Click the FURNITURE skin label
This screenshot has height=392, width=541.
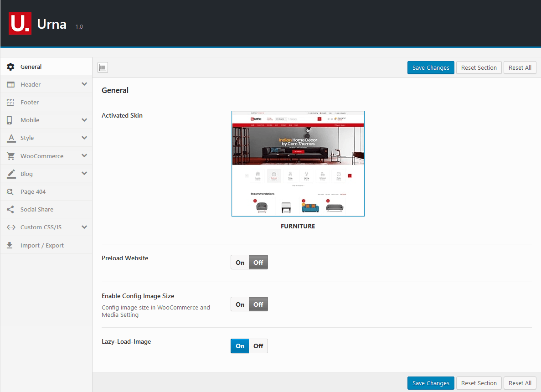tap(298, 226)
